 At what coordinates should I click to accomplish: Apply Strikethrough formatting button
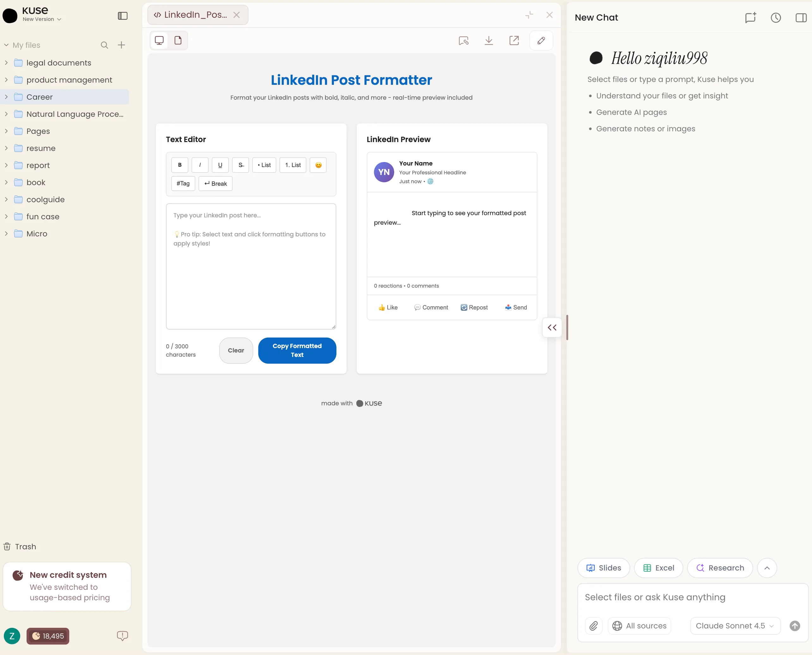pos(241,165)
